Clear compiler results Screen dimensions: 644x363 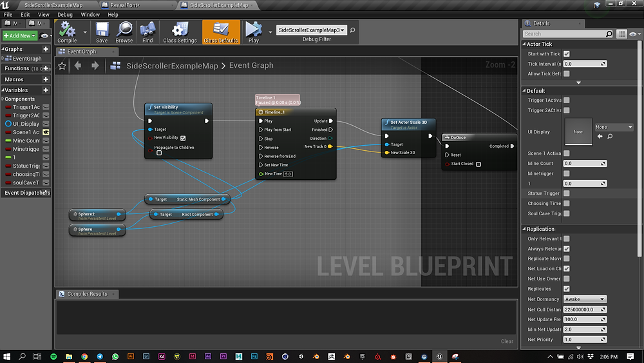click(x=507, y=341)
